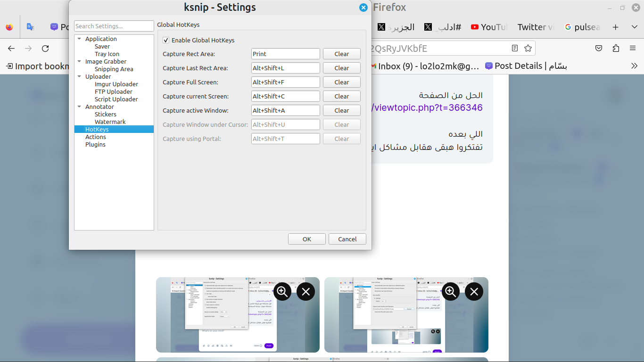Open a new Firefox tab with plus icon
Screen dimensions: 644x362
(x=615, y=27)
